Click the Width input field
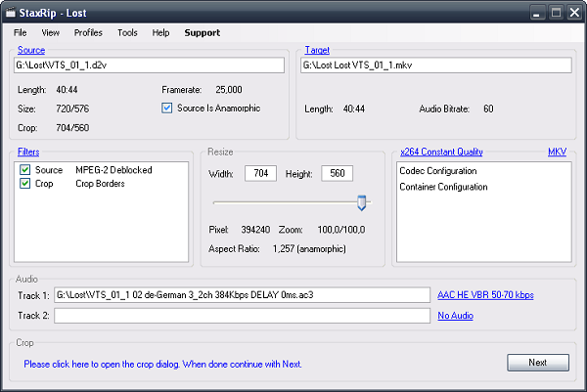This screenshot has width=587, height=392. (259, 173)
